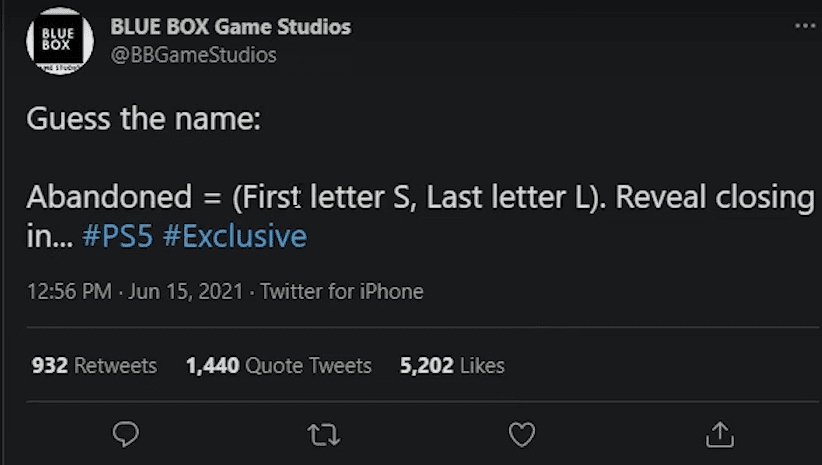Follow the #PS5 hashtag link
The width and height of the screenshot is (822, 465).
pyautogui.click(x=117, y=236)
